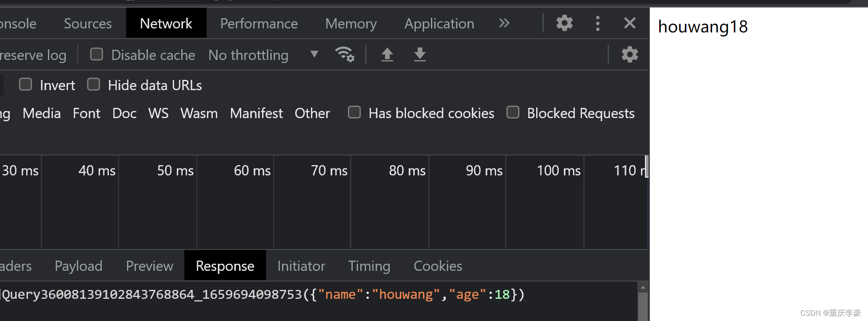Select the No throttling option text
Viewport: 868px width, 321px height.
(x=248, y=55)
